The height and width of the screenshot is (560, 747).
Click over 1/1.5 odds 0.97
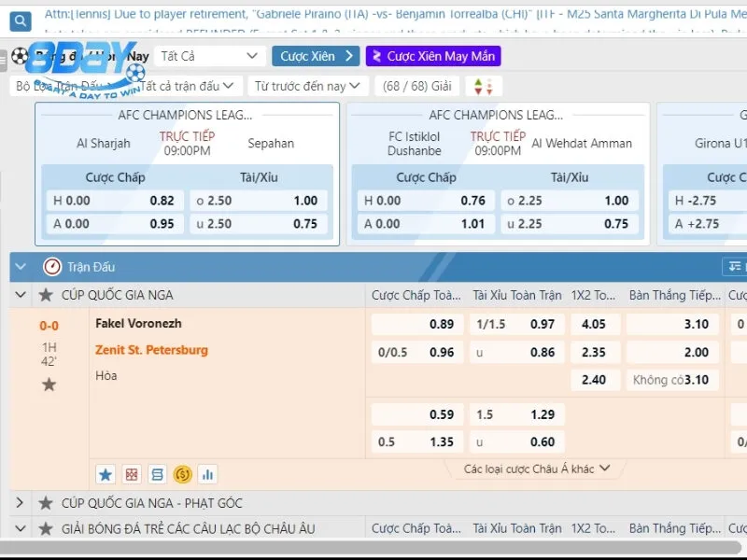coord(517,324)
